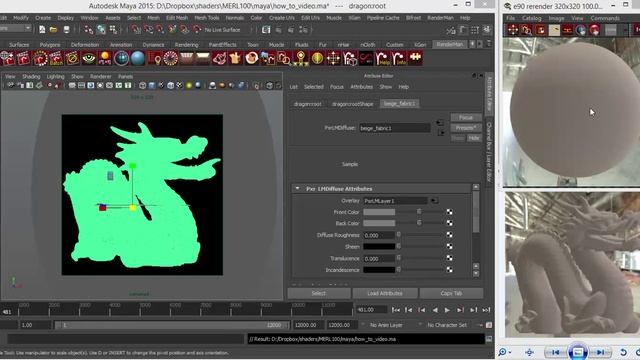Screen dimensions: 640x360
Task: Click the RenderMan Help shelf icon
Action: 382,58
